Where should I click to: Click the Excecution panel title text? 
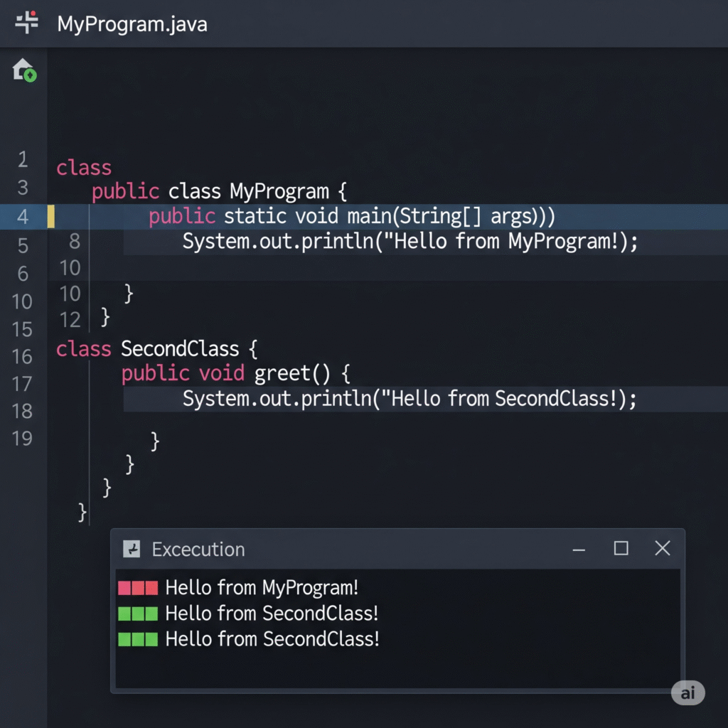click(x=198, y=550)
